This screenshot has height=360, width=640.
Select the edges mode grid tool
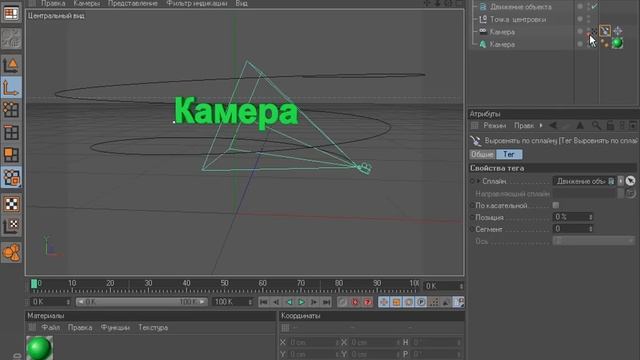pyautogui.click(x=11, y=132)
